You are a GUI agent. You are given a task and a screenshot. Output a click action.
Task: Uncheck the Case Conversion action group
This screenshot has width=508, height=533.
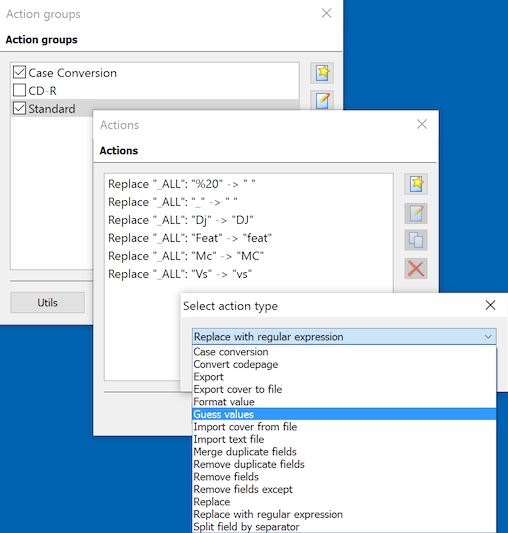click(19, 72)
